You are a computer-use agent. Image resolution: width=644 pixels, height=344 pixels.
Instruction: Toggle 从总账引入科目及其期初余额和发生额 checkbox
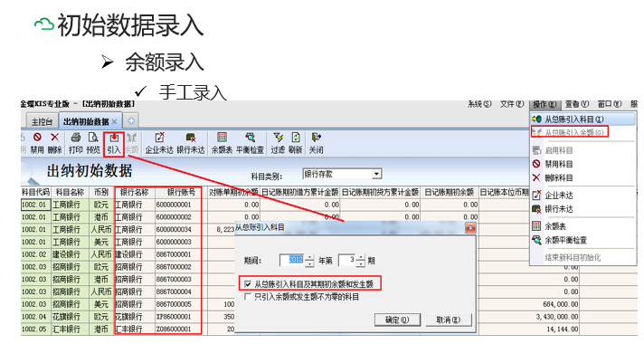point(248,284)
